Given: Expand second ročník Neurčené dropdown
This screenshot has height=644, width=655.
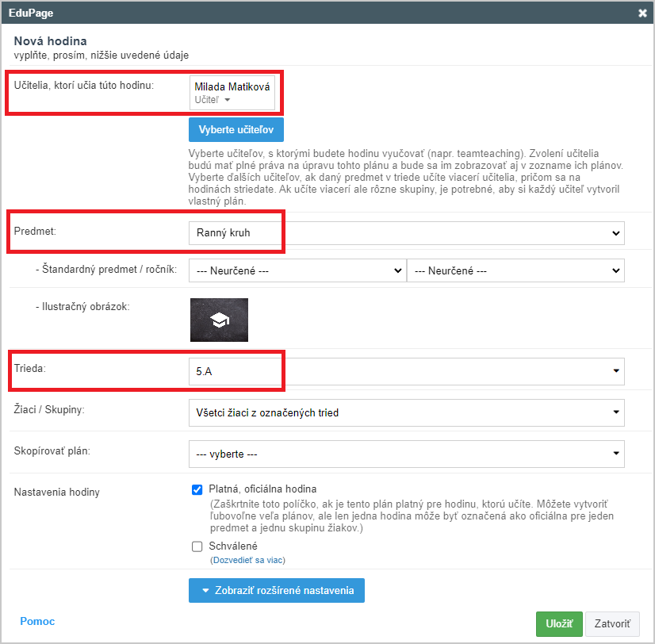Looking at the screenshot, I should pos(516,270).
